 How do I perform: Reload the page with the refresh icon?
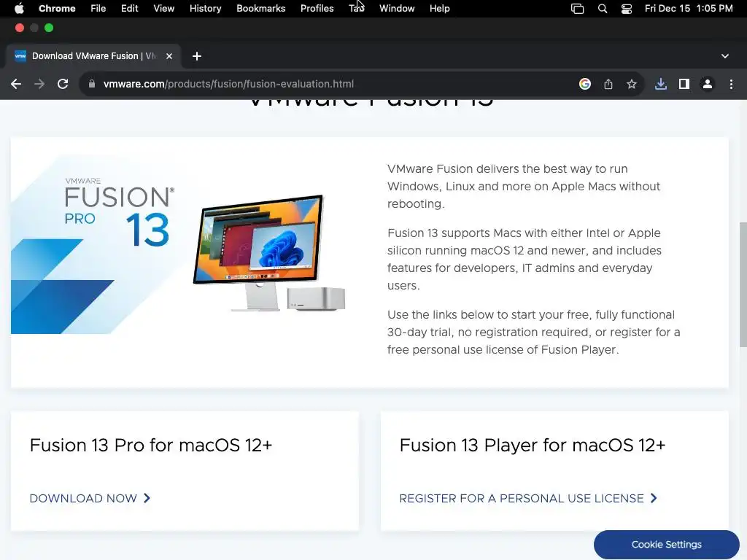pyautogui.click(x=63, y=85)
